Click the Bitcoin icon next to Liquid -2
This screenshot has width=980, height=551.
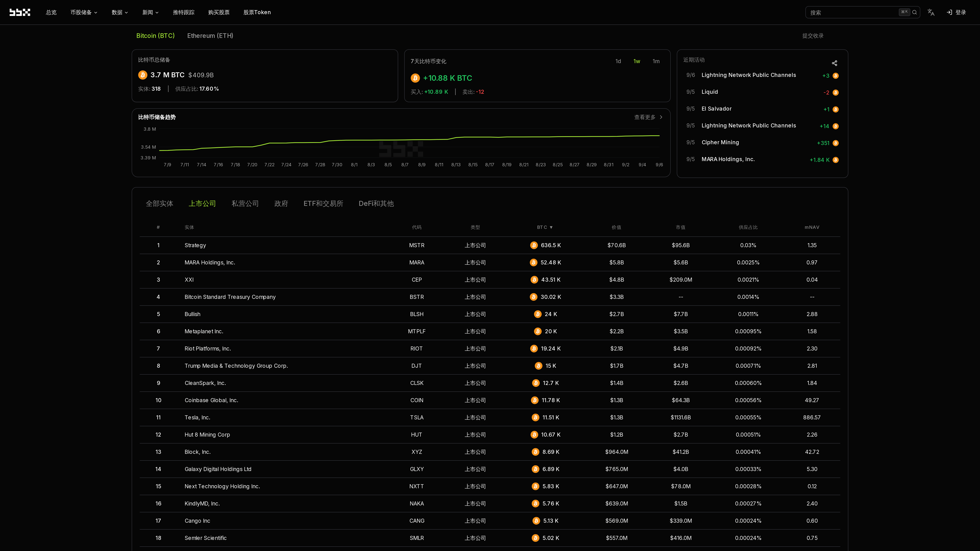coord(835,92)
